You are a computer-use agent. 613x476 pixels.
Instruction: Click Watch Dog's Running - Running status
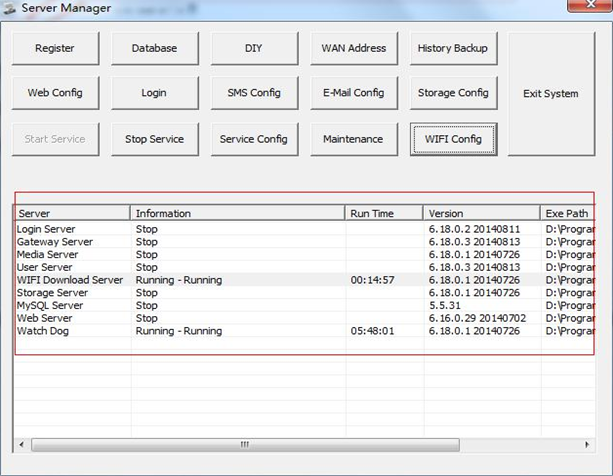pyautogui.click(x=179, y=331)
